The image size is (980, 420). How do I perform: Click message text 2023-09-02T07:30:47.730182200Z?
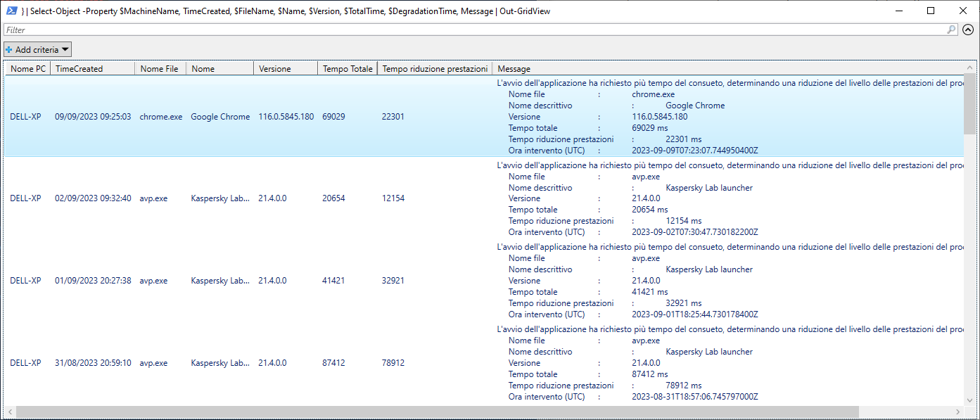[x=695, y=232]
